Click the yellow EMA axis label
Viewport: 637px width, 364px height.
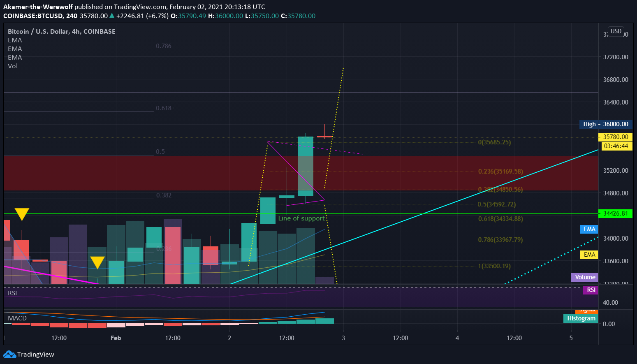click(589, 255)
